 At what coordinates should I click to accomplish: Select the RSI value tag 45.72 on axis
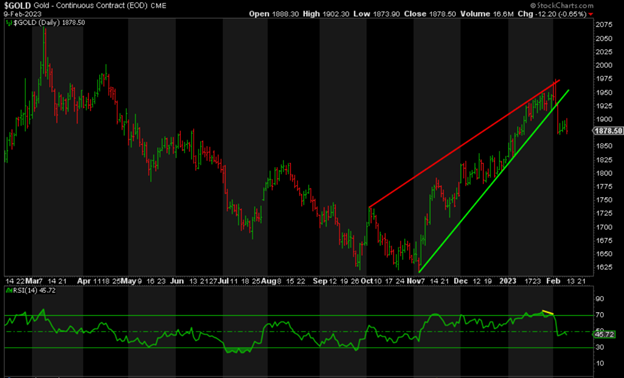[604, 334]
